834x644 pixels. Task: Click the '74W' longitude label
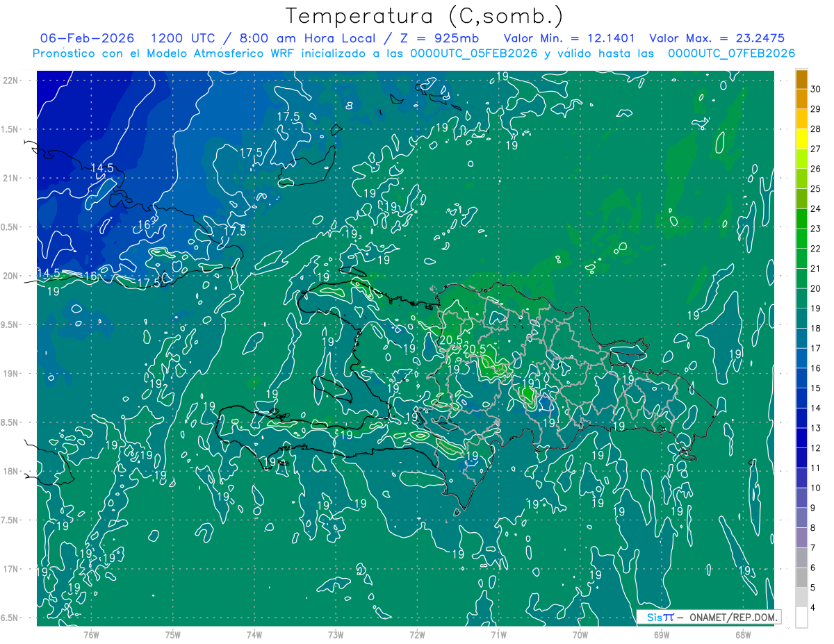point(254,634)
